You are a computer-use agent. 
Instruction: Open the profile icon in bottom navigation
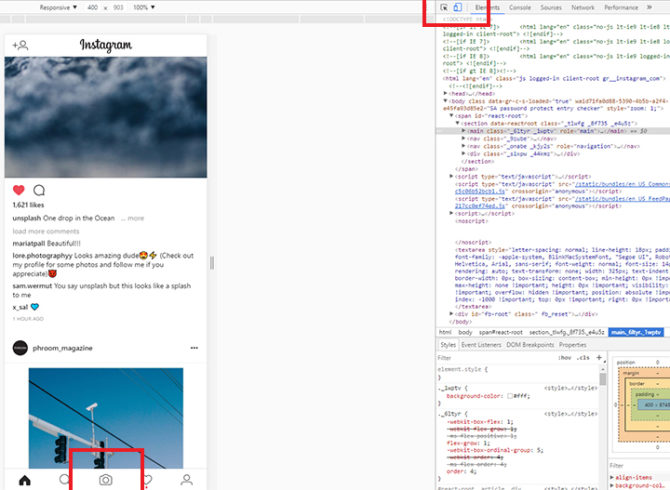(186, 480)
